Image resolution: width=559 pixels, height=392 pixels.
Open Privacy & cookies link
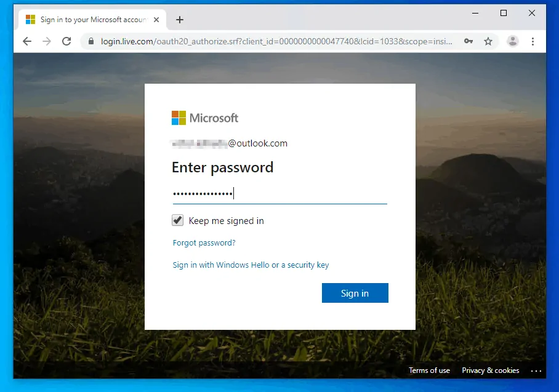point(490,370)
